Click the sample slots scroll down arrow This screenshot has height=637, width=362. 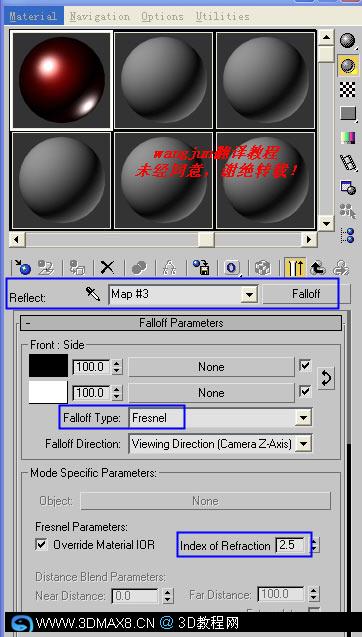coord(325,223)
